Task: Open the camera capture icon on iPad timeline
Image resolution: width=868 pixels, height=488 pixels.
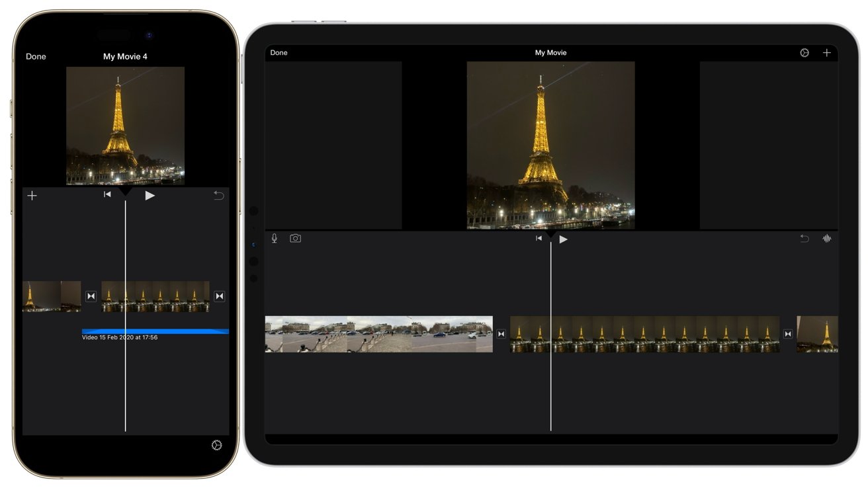Action: 294,238
